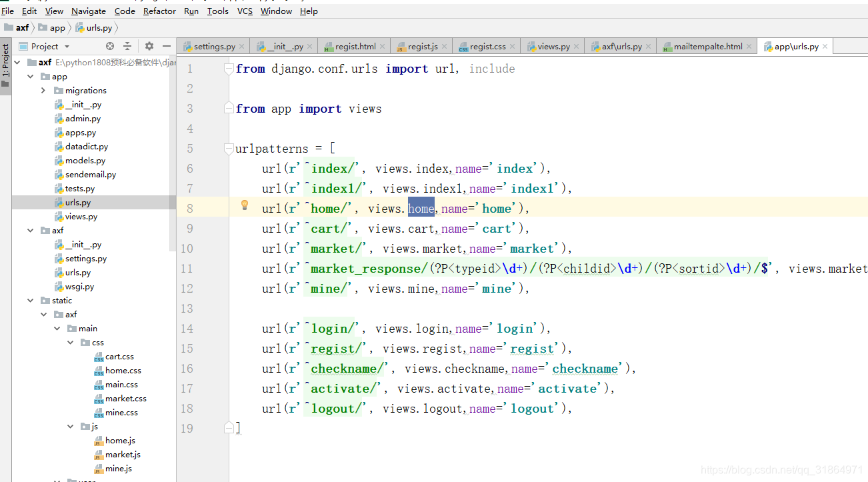The height and width of the screenshot is (482, 868).
Task: Switch to the regist.js tab
Action: (x=423, y=47)
